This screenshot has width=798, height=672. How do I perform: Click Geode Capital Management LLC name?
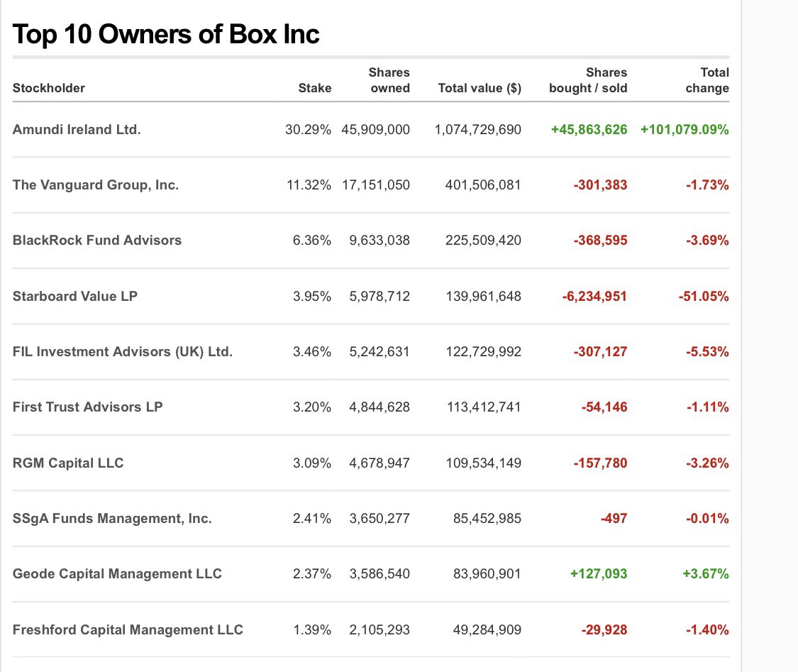[x=117, y=574]
